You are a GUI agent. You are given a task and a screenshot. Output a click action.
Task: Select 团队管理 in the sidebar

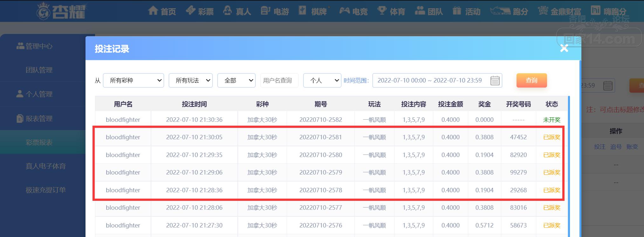[39, 70]
